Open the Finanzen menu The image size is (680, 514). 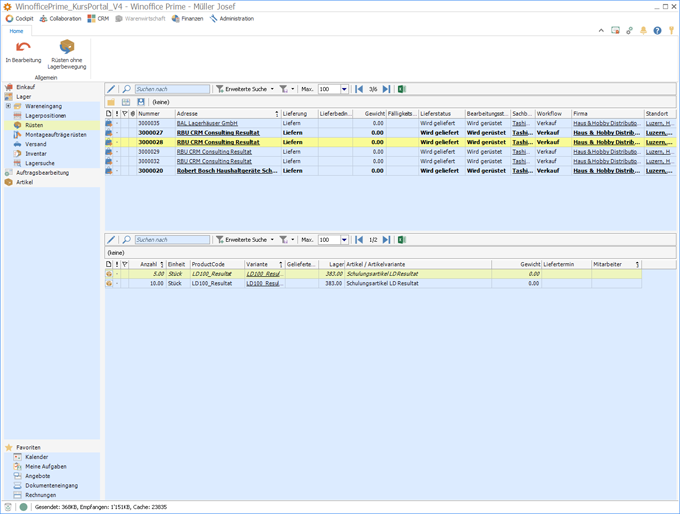point(187,19)
